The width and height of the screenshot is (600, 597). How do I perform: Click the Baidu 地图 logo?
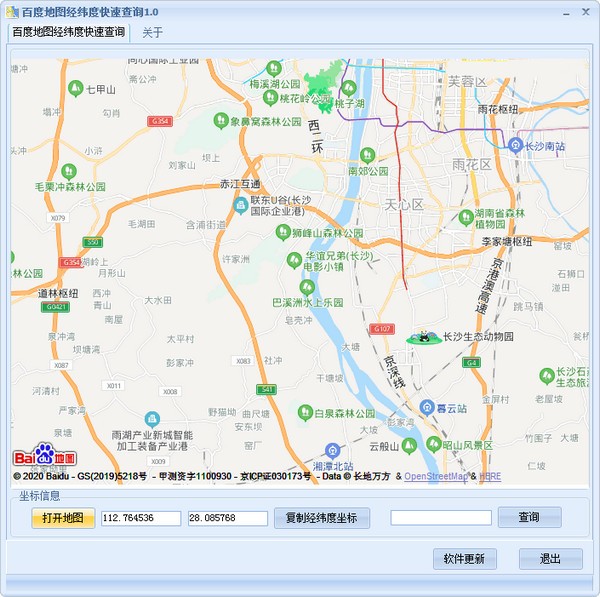(x=45, y=455)
